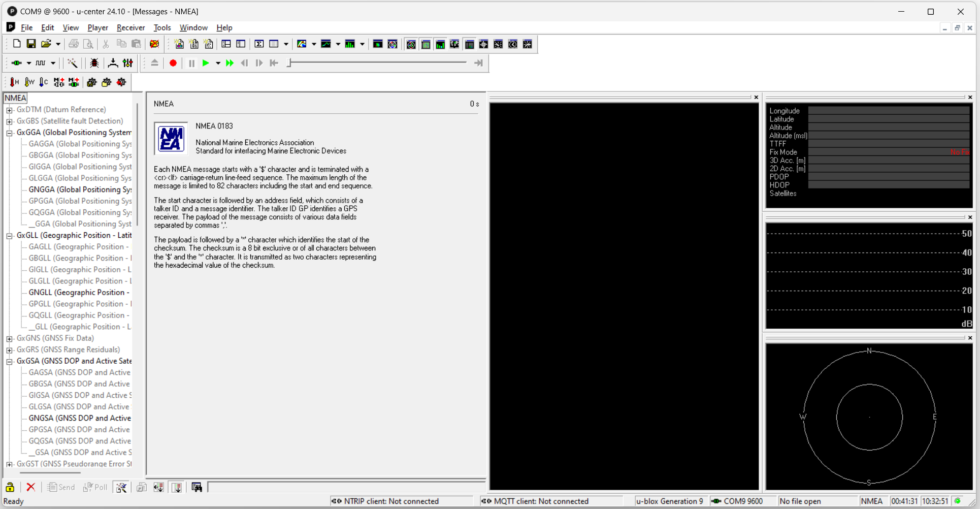Screen dimensions: 980x509
Task: Jump to end using skip-to-end playback icon
Action: [x=478, y=63]
